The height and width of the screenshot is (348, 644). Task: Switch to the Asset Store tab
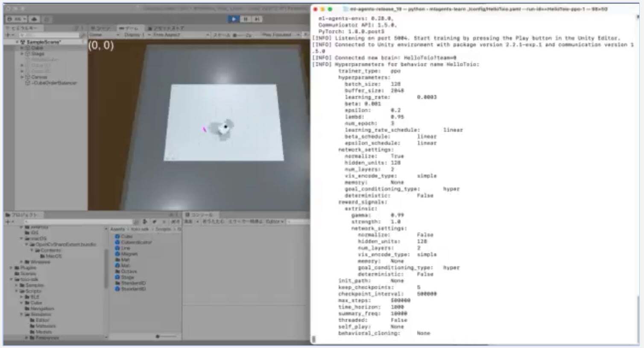165,28
